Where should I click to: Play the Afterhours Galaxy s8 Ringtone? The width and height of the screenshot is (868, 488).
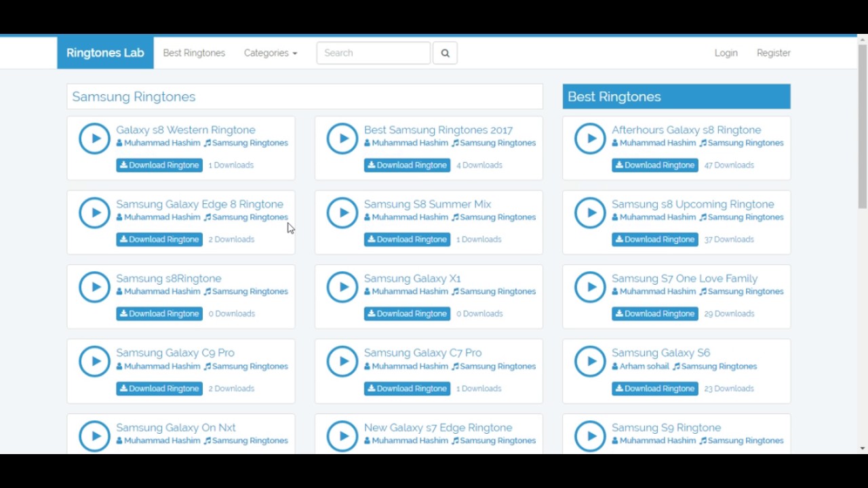tap(591, 138)
